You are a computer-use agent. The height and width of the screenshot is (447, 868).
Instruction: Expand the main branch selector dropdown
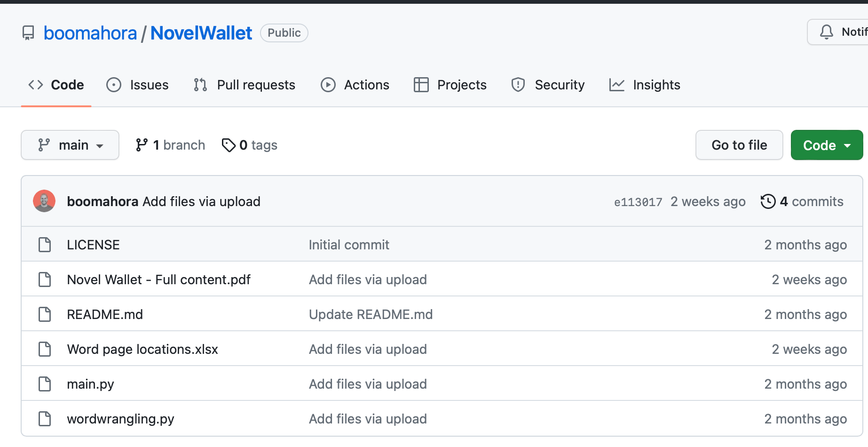click(70, 145)
